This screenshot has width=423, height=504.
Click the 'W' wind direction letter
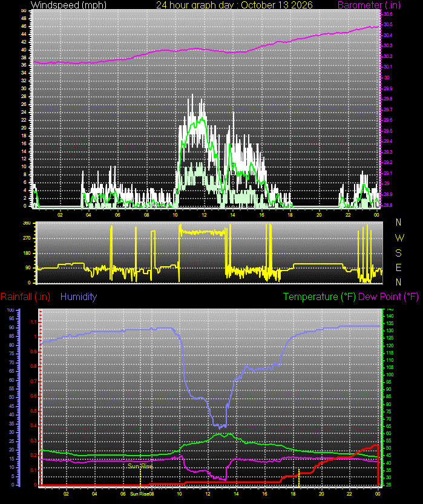click(399, 238)
